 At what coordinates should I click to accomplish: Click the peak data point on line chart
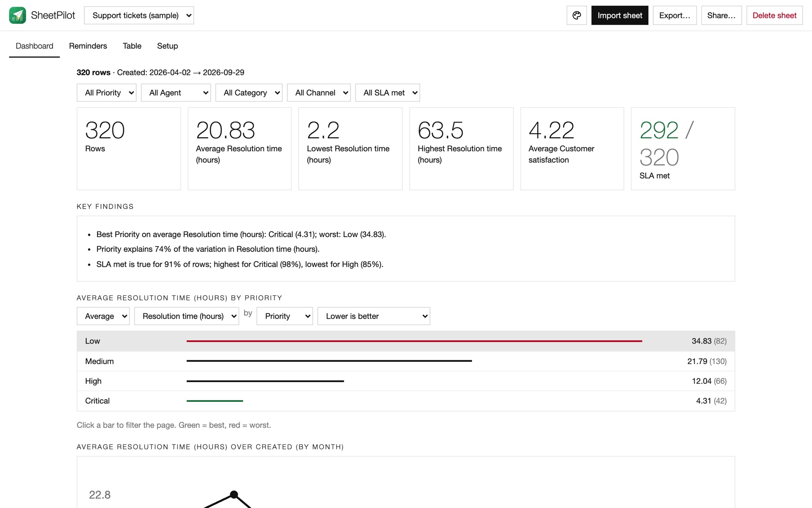(x=234, y=494)
